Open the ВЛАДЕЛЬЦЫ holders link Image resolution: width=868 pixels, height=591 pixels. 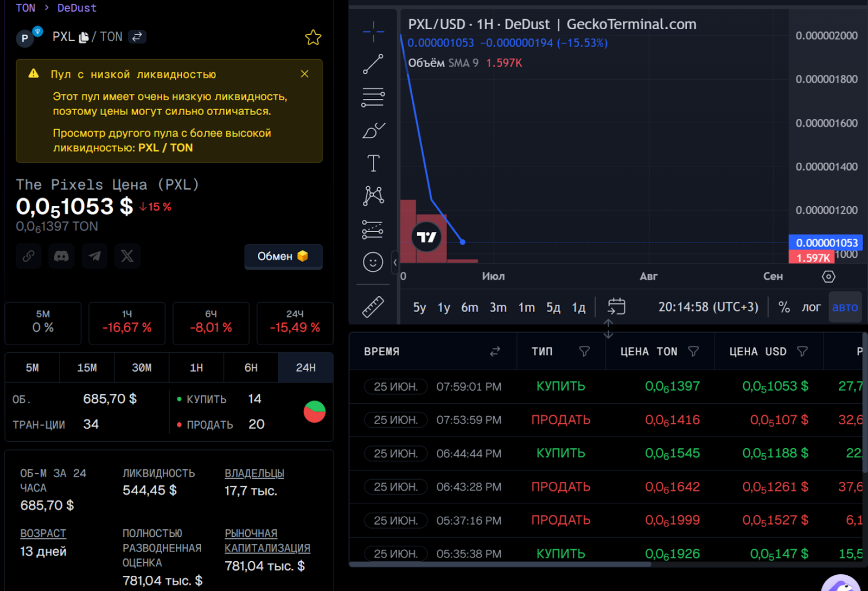tap(254, 473)
